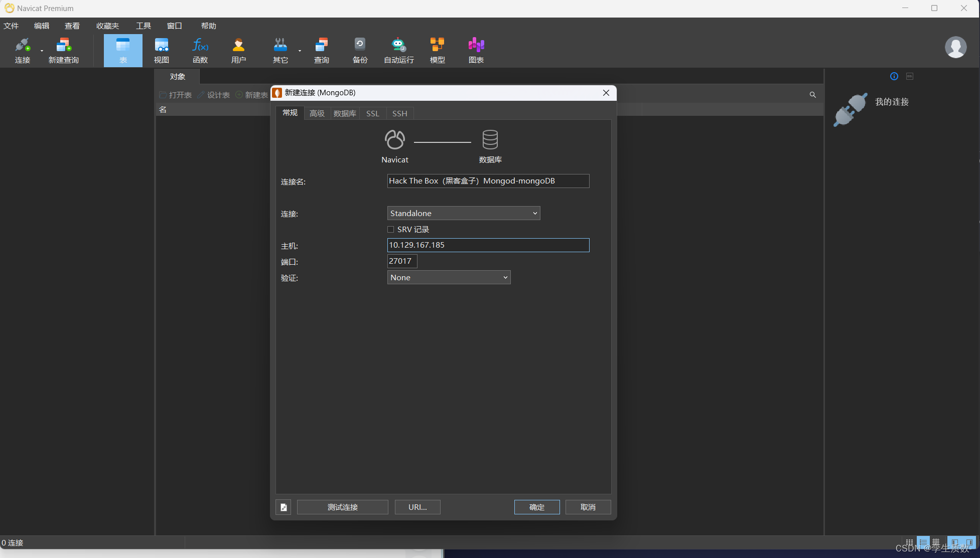Open the 查询 (Query) toolbar icon
This screenshot has width=980, height=558.
(x=322, y=51)
